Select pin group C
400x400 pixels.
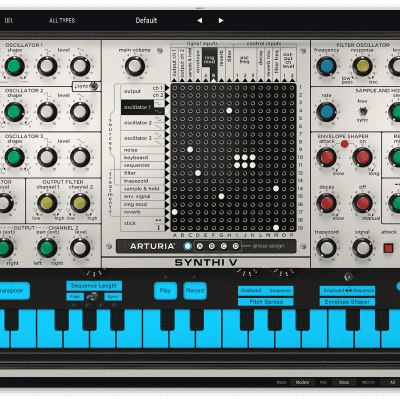[224, 246]
